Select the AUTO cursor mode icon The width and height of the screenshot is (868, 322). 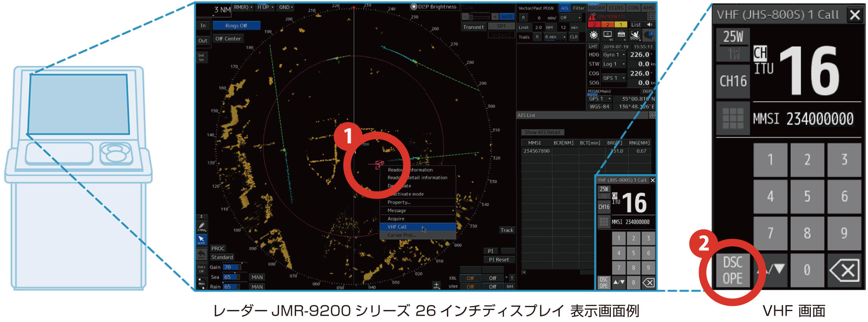(201, 240)
